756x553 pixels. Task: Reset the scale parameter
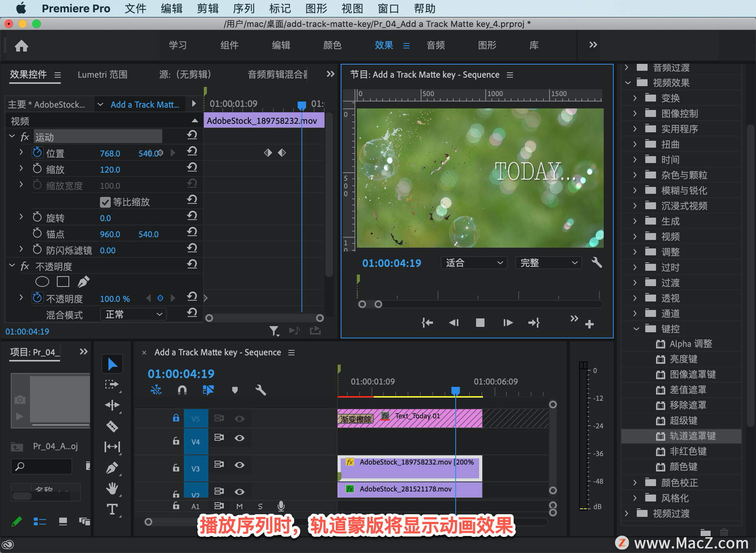click(192, 167)
